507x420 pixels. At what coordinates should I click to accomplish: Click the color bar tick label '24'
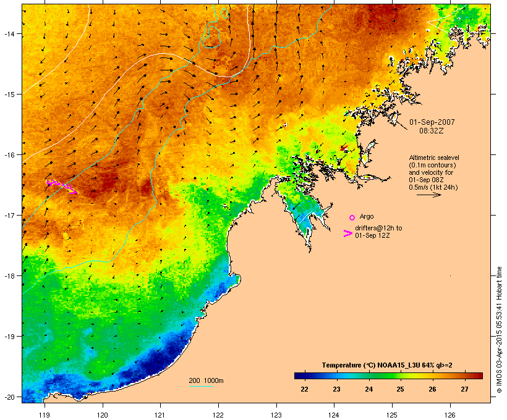pos(369,389)
